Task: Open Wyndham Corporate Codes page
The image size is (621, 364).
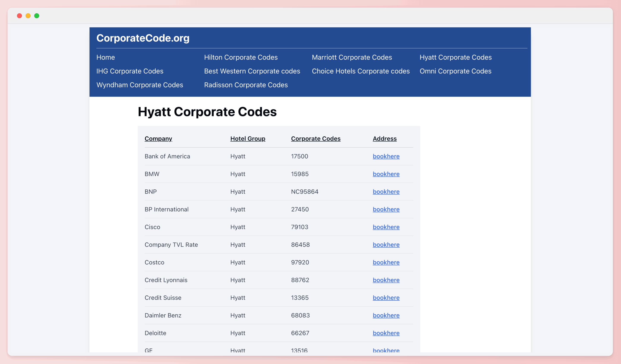Action: click(140, 85)
